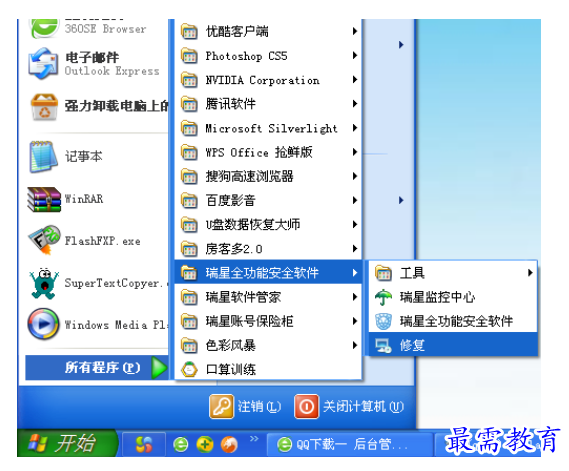Click the Photoshop CS5 label

point(246,56)
